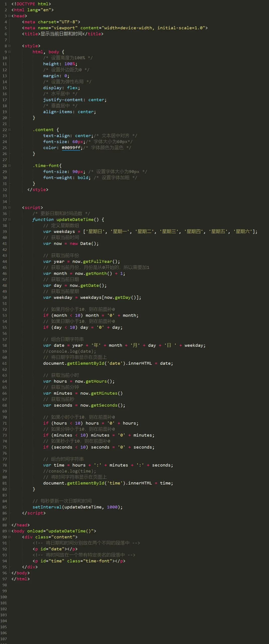Click line number 100 in the gutter
Screen dimensions: 269x644
(4, 597)
